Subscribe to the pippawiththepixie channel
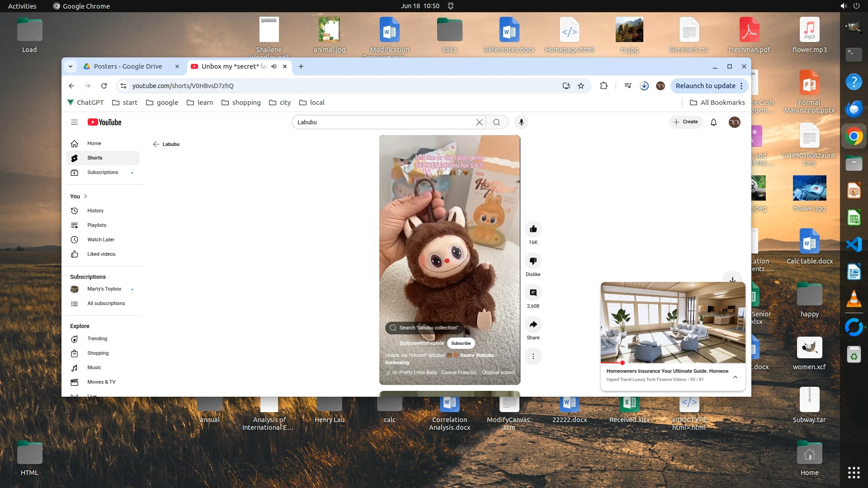 (461, 343)
